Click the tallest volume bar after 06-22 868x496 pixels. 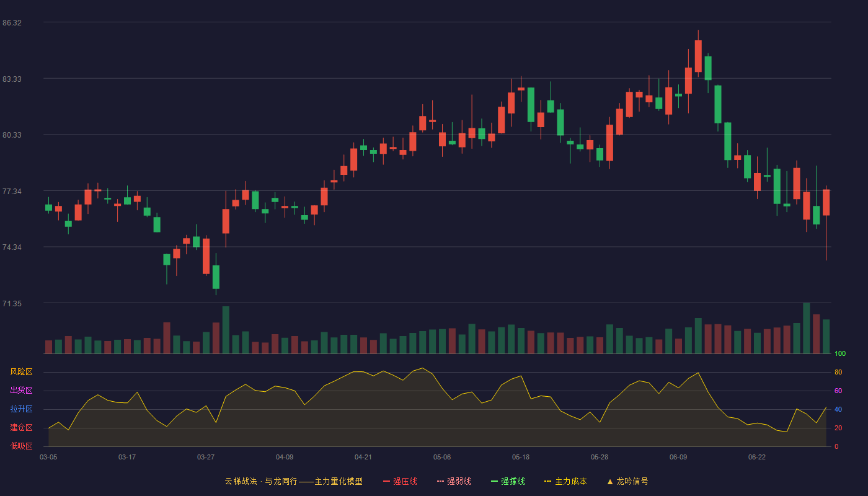tap(806, 328)
